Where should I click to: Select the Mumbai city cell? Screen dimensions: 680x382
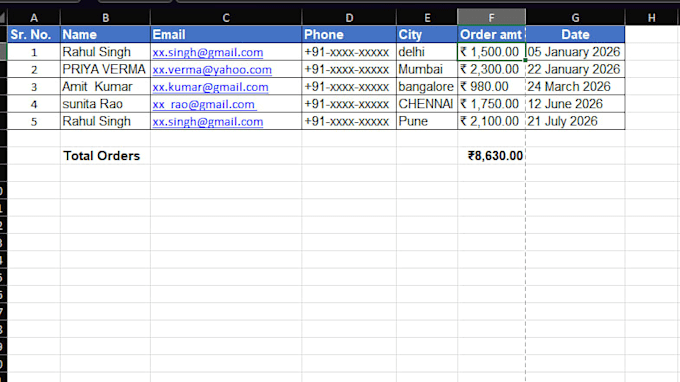(x=427, y=69)
